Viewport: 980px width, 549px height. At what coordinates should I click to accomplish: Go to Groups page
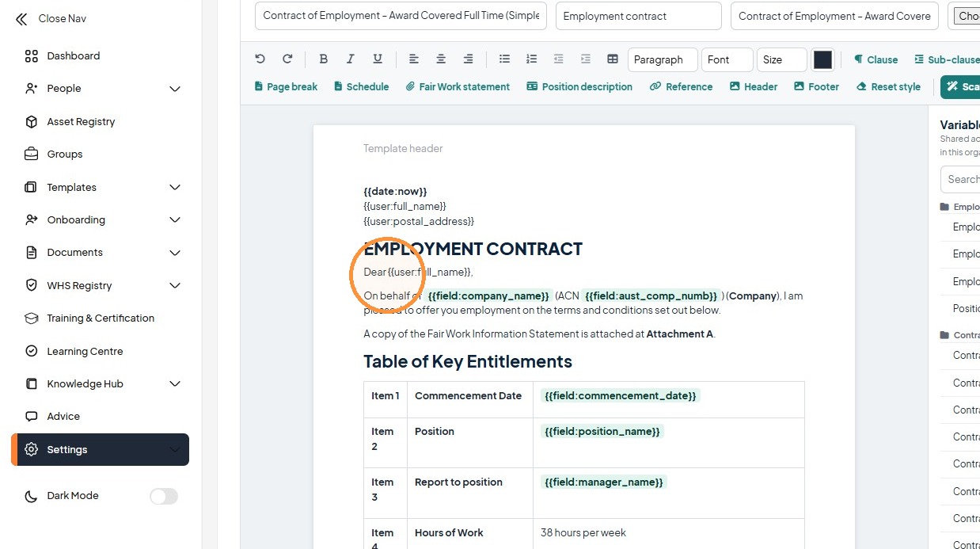coord(65,154)
